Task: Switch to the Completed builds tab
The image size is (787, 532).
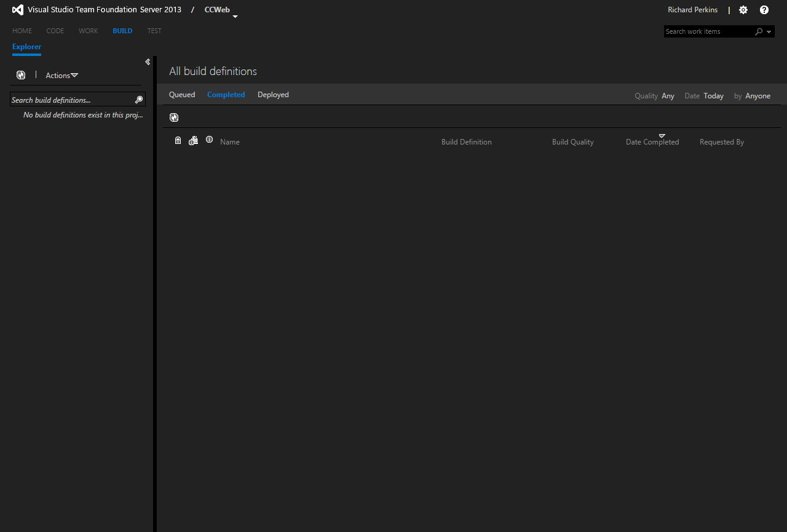Action: coord(226,95)
